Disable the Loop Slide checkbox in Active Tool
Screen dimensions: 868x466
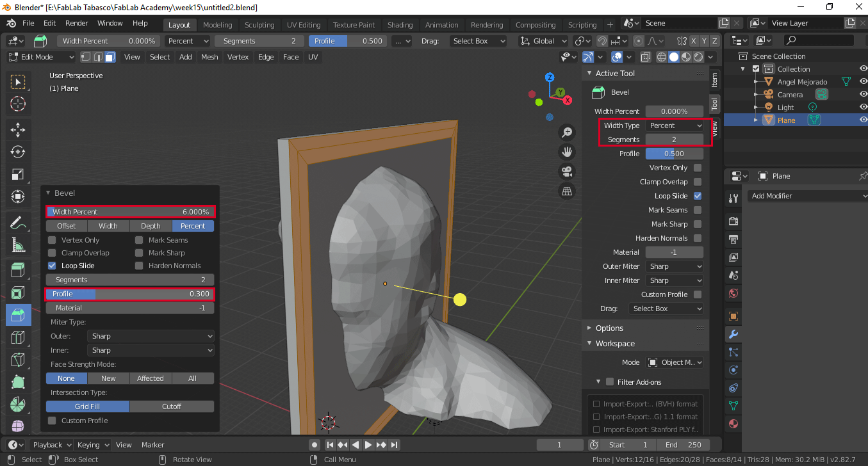click(x=698, y=196)
